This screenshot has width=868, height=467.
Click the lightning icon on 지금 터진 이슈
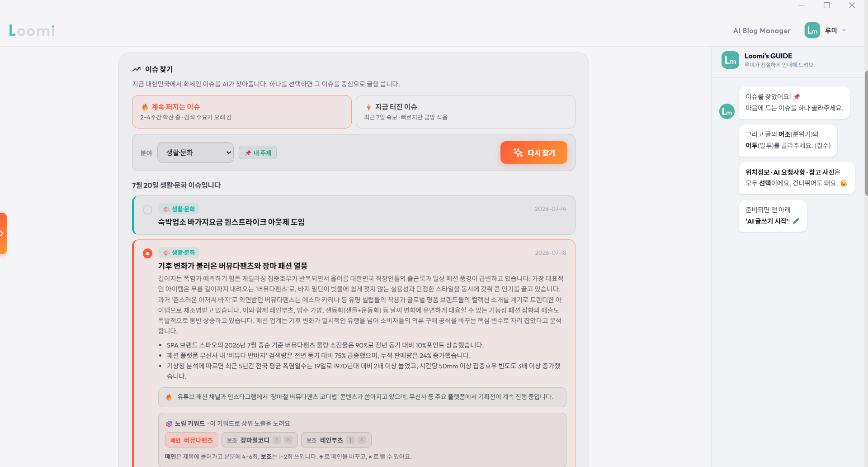pyautogui.click(x=368, y=107)
